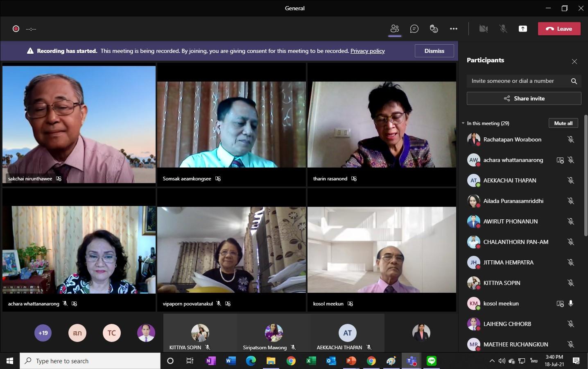Select participant JITTIMA HEMPATRA
Screen dimensions: 588x369
[522, 262]
